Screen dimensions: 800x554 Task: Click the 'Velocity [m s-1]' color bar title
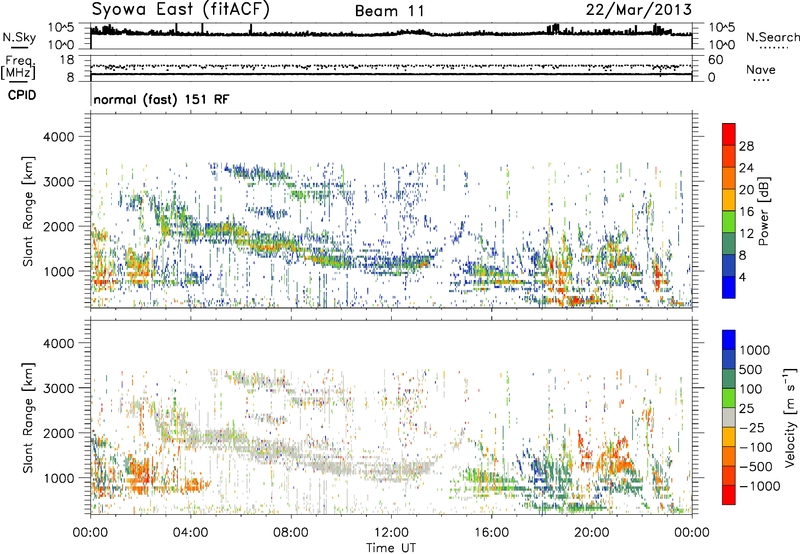click(790, 418)
